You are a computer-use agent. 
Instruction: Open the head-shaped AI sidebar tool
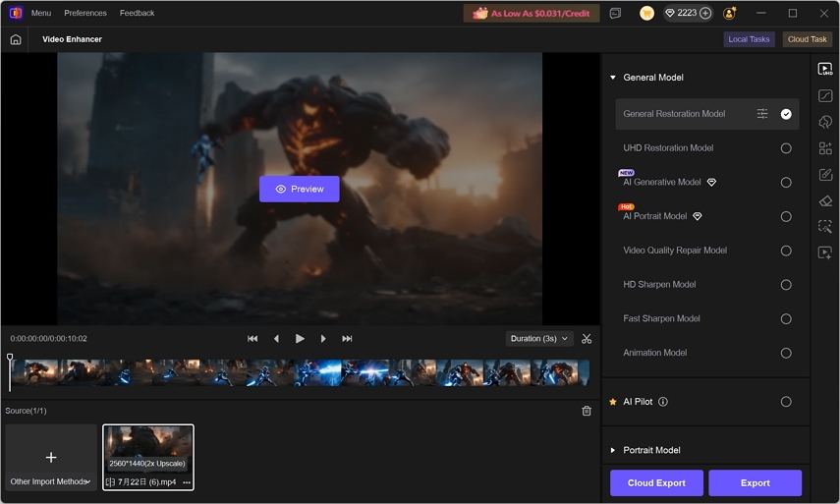(825, 122)
